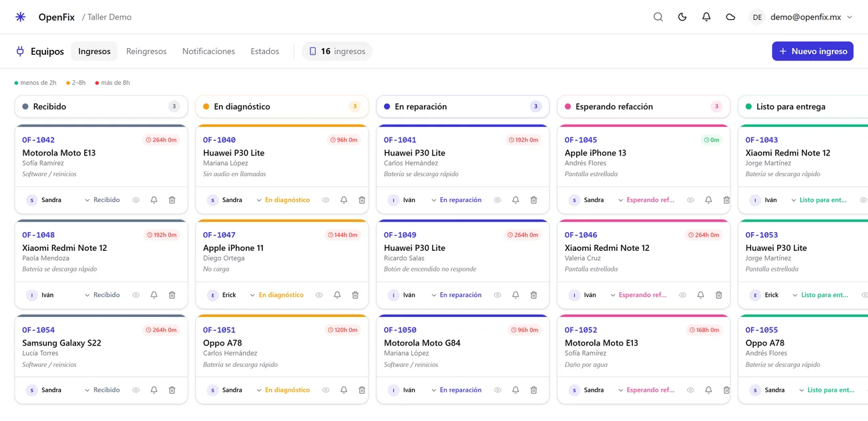Open ticket link OF-1054
This screenshot has width=868, height=421.
click(x=38, y=330)
